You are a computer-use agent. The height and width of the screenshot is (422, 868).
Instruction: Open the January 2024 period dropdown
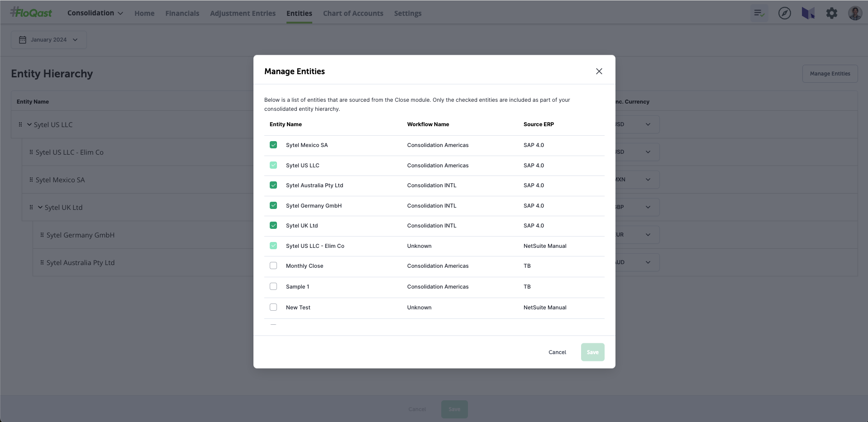click(49, 40)
